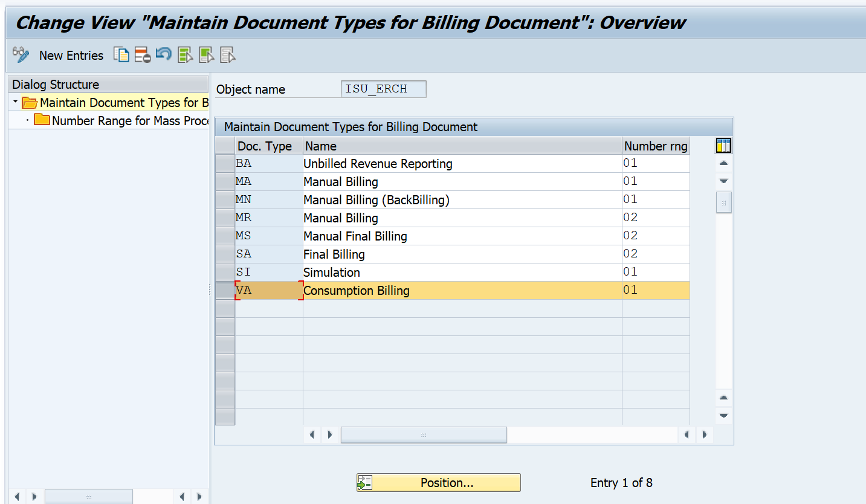
Task: Open Number Range for Mass Processing folder
Action: click(x=42, y=120)
